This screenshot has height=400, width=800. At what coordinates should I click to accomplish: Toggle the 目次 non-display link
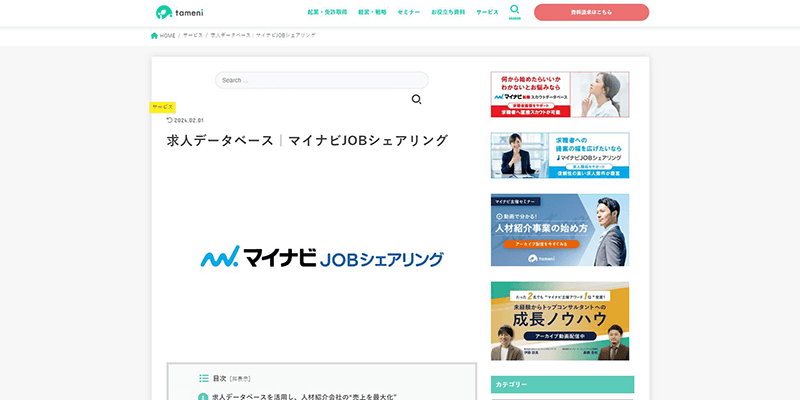[240, 379]
